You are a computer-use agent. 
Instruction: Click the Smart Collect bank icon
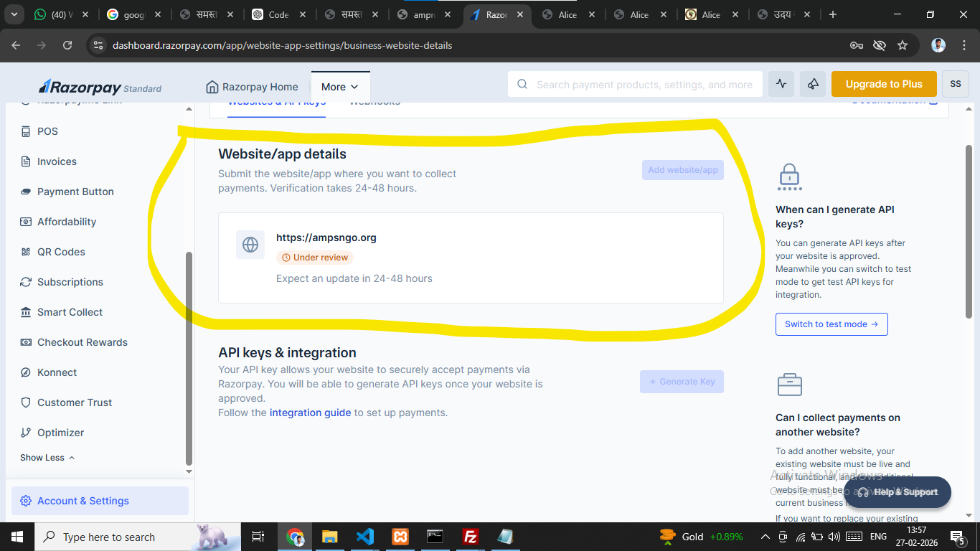point(26,312)
